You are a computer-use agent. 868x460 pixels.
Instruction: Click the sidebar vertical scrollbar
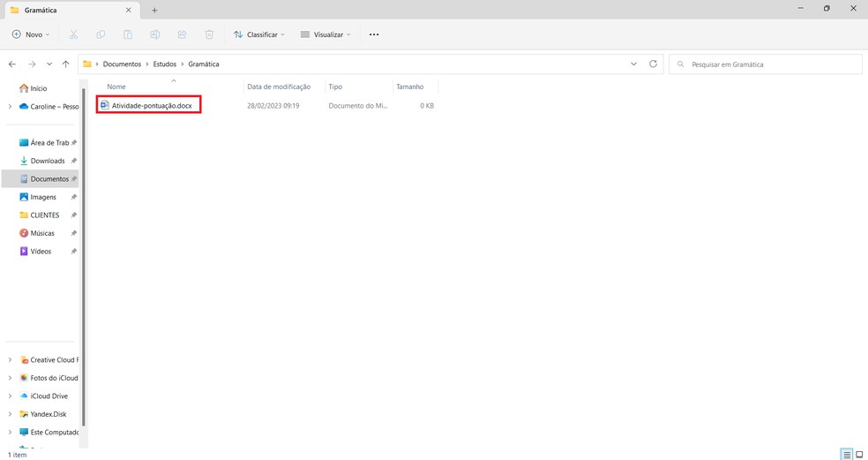(84, 255)
